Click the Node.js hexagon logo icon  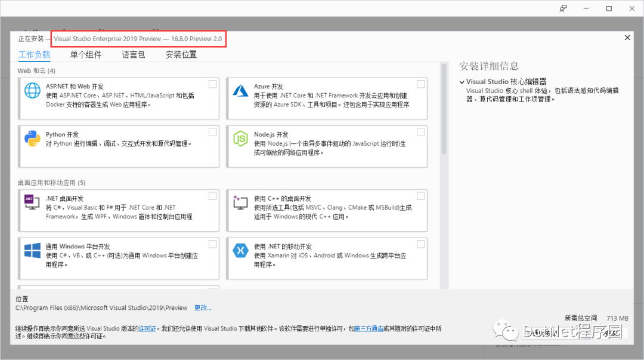241,139
